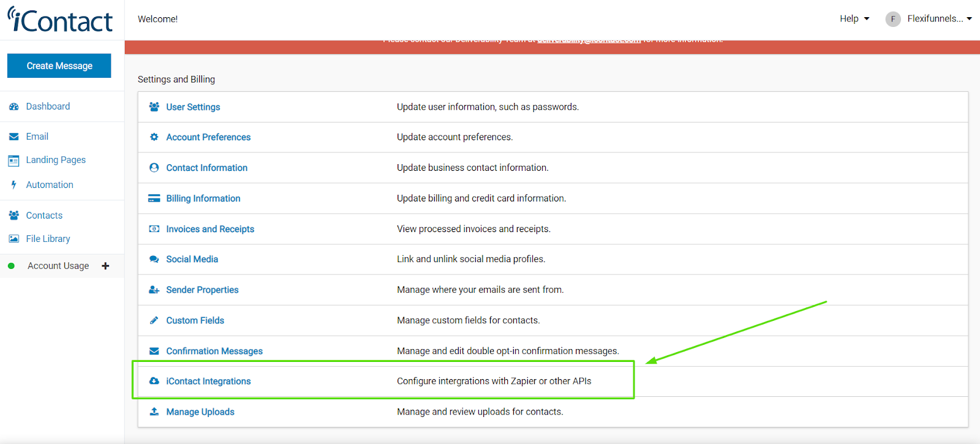Click 'View processed invoices and receipts.' text
This screenshot has height=444, width=980.
[473, 229]
